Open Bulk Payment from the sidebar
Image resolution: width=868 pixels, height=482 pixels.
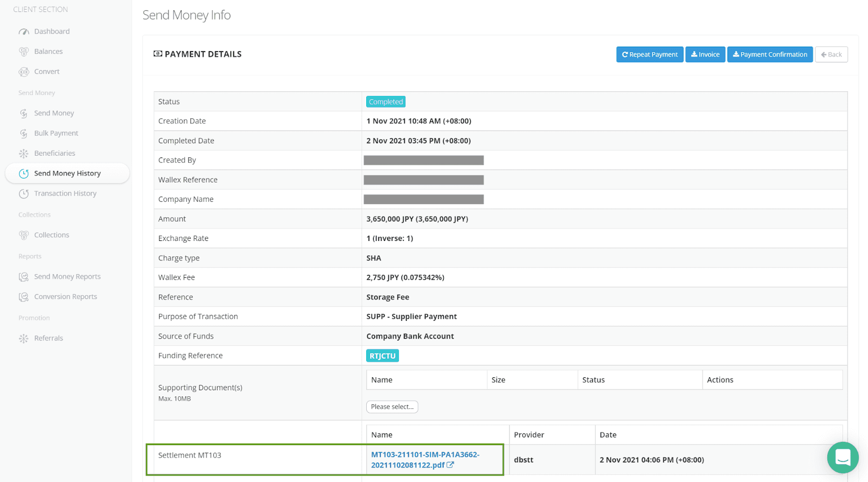pos(56,134)
